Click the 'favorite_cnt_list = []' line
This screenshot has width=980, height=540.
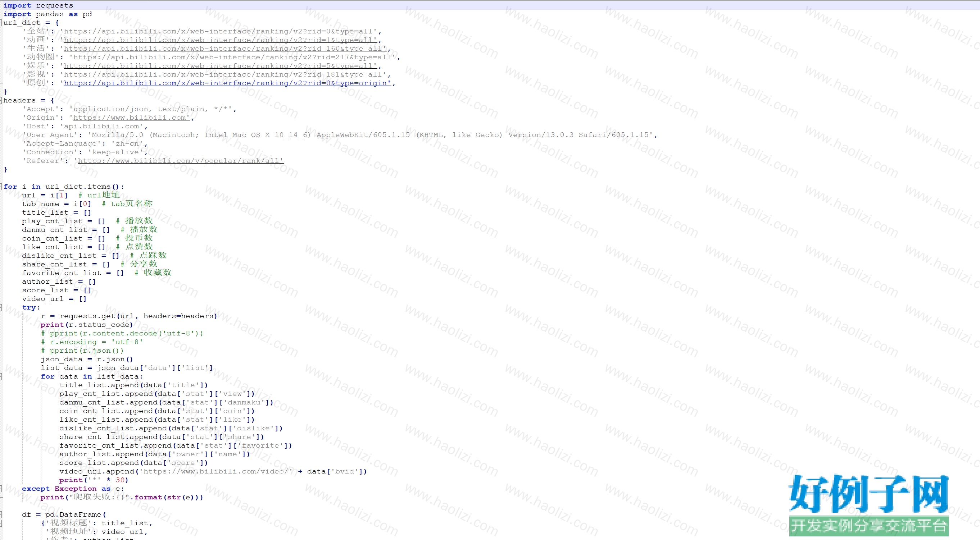click(73, 273)
